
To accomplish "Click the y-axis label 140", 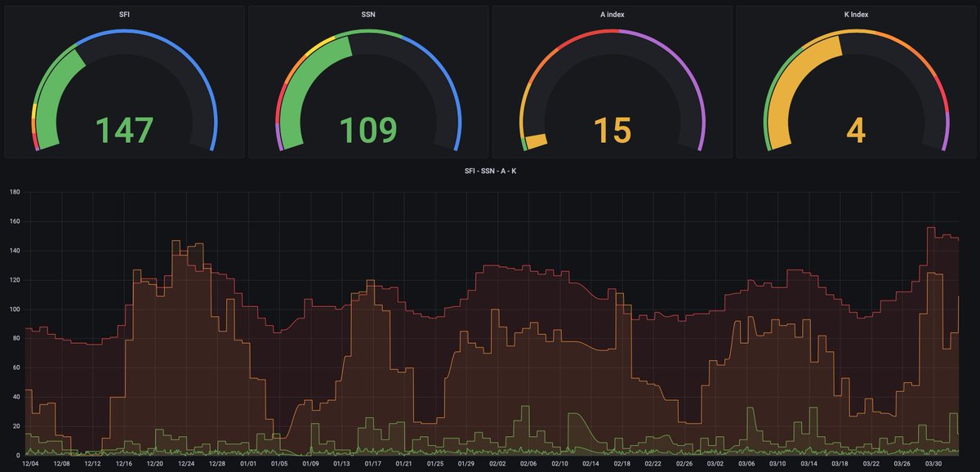I will pos(14,251).
